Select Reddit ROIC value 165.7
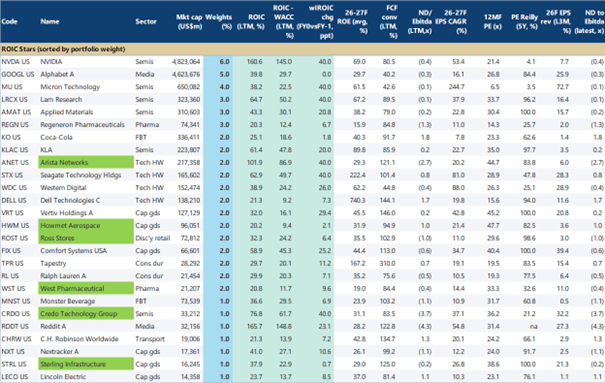 click(255, 326)
